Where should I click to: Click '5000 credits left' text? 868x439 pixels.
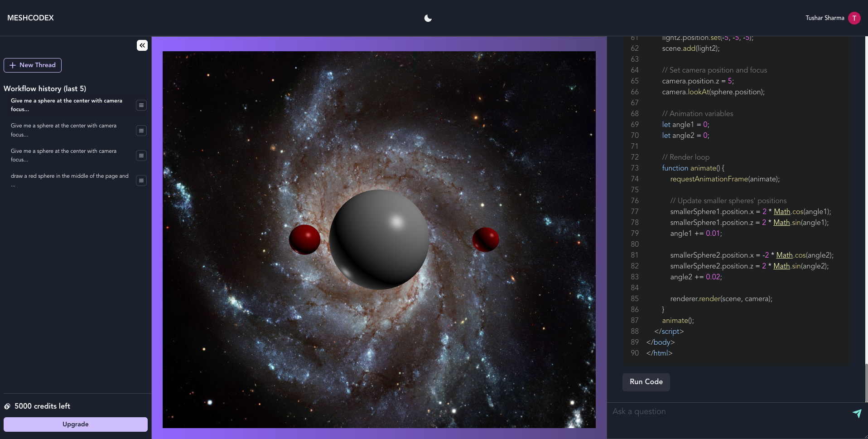click(x=42, y=406)
